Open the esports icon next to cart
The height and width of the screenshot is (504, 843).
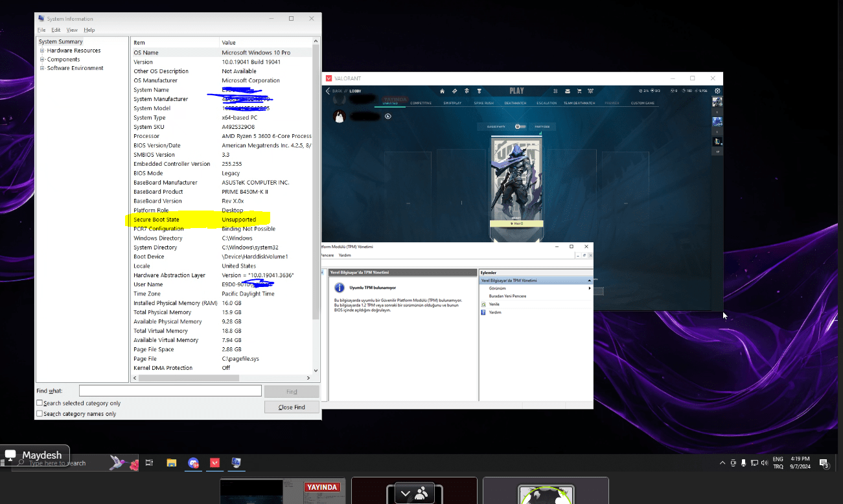[x=591, y=91]
